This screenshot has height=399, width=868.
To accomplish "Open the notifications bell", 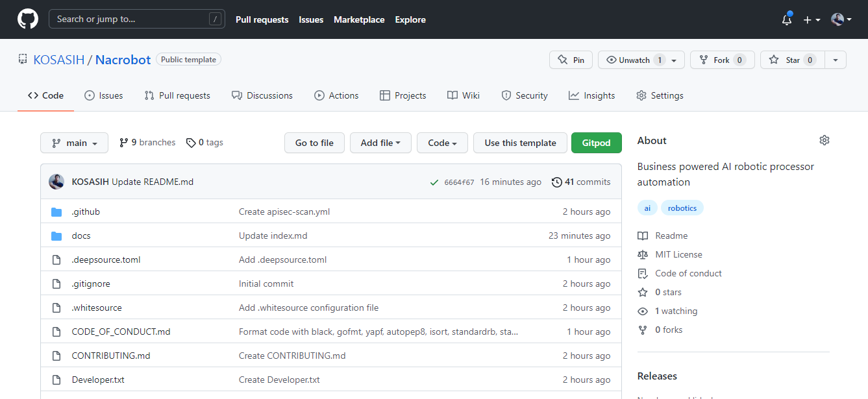I will 787,19.
